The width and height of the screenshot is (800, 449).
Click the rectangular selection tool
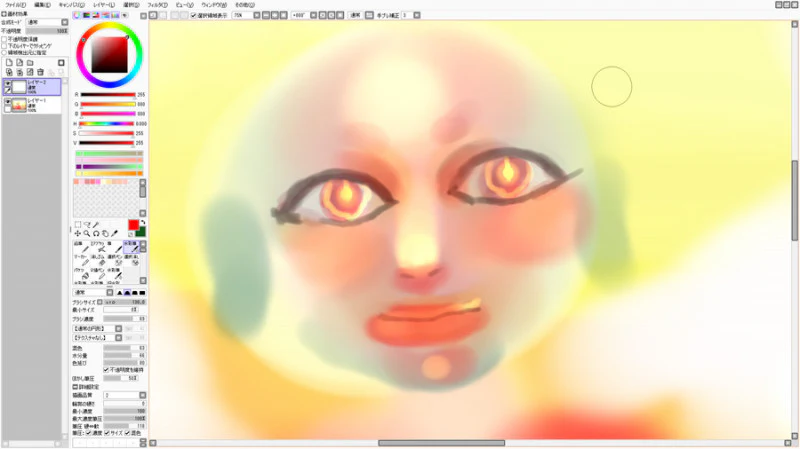coord(78,224)
